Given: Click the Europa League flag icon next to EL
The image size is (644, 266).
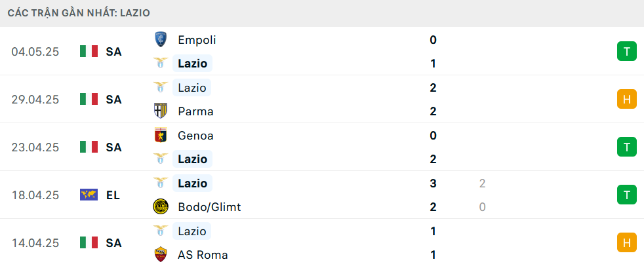Looking at the screenshot, I should point(89,195).
